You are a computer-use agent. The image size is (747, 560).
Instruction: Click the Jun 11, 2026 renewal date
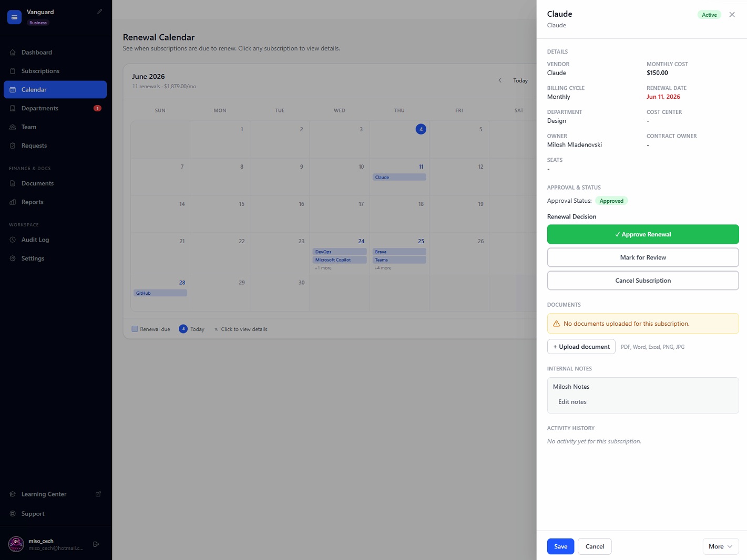(x=663, y=97)
